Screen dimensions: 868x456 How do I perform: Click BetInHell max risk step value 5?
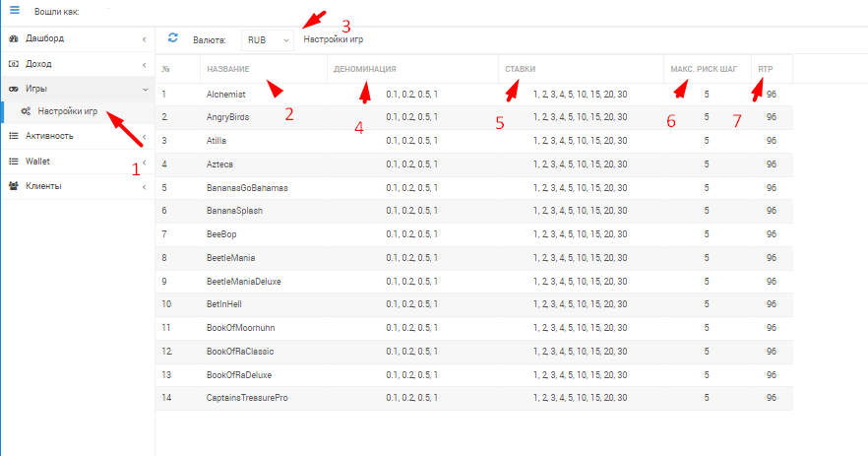coord(707,304)
